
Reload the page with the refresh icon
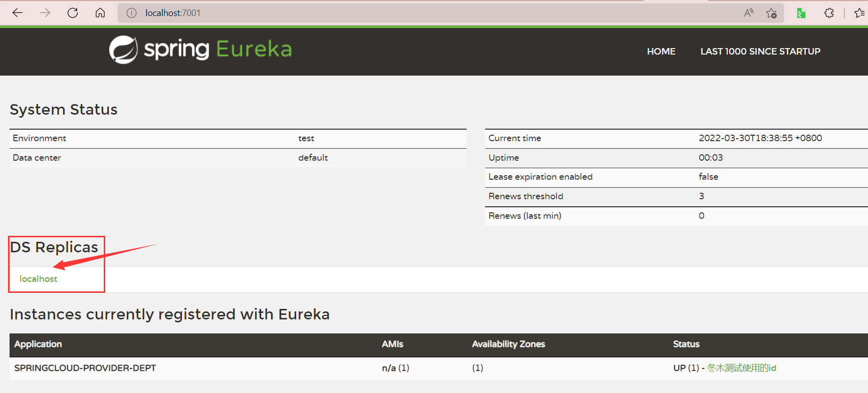click(73, 13)
